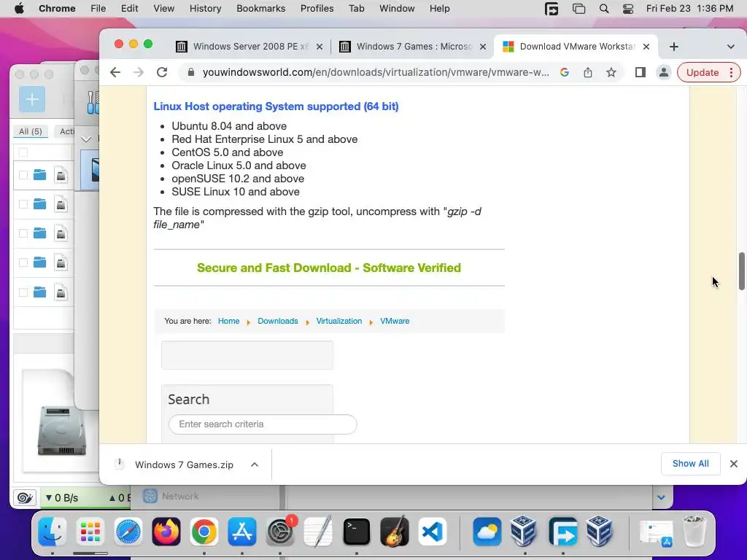Switch to Windows Server 2008 PE tab
Viewport: 747px width, 560px height.
249,47
